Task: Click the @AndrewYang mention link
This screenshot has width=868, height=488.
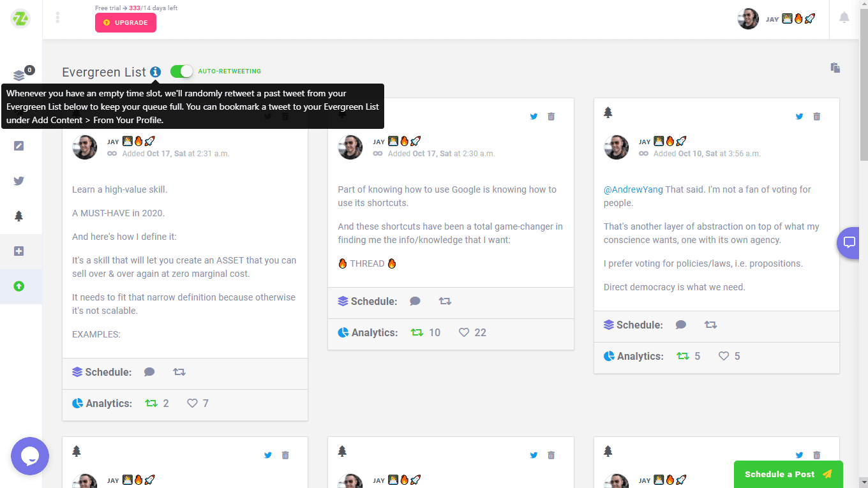Action: tap(633, 189)
